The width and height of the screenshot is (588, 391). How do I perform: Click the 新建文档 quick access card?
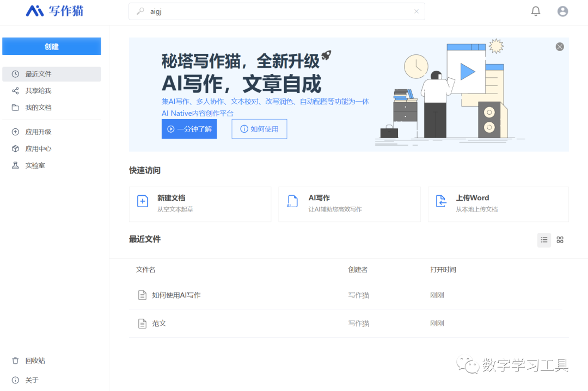coord(200,204)
